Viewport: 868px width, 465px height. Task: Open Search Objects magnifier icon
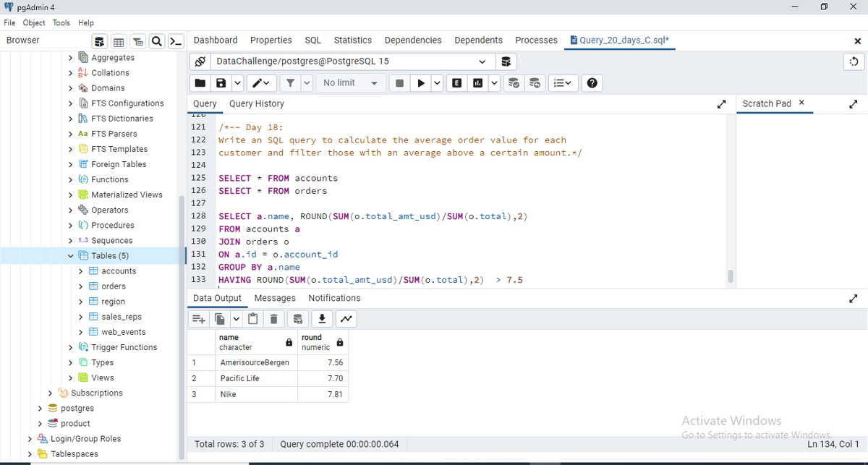tap(157, 40)
